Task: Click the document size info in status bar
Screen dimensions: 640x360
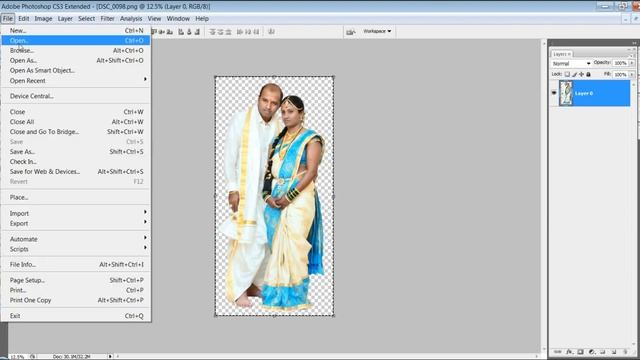Action: [x=71, y=356]
